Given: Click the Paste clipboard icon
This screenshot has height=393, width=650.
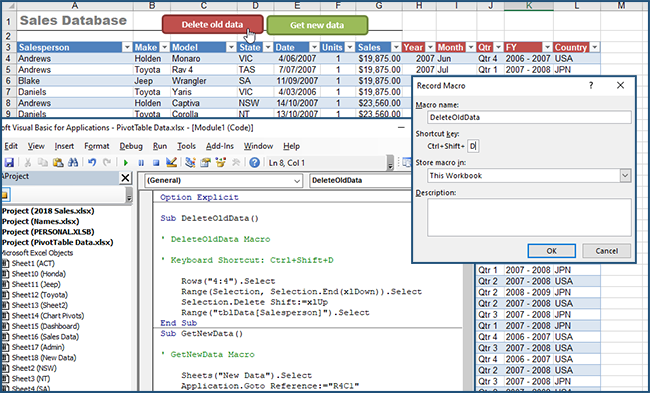Looking at the screenshot, I should (58, 163).
